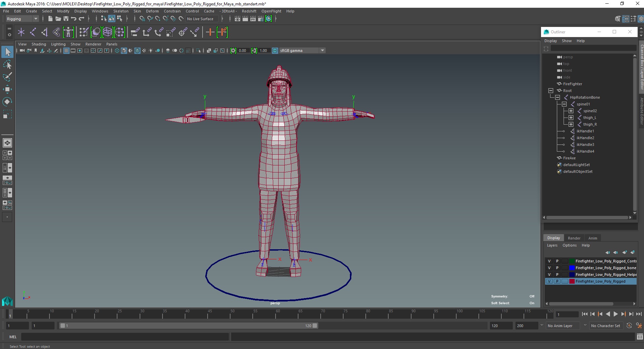Select the Move tool in the toolbox

click(x=7, y=89)
